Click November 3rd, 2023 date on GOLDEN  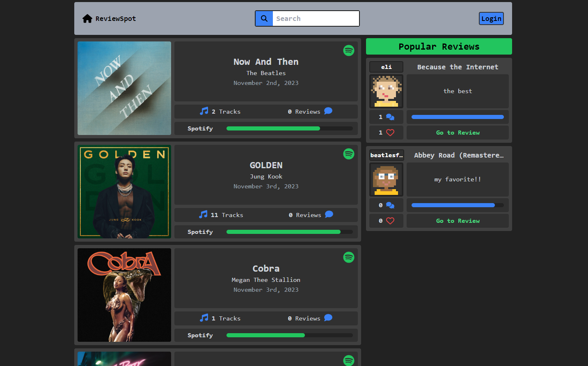tap(266, 186)
